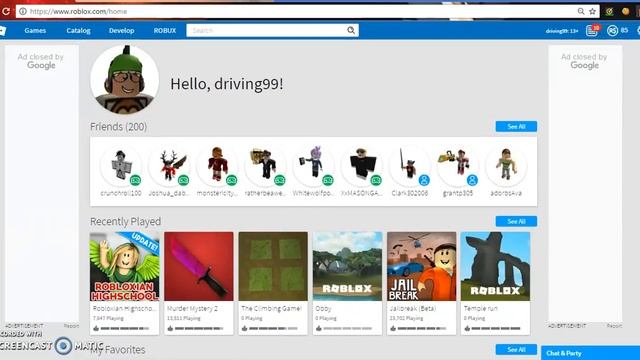Open the ROBUX menu item
Image resolution: width=640 pixels, height=360 pixels.
coord(165,31)
